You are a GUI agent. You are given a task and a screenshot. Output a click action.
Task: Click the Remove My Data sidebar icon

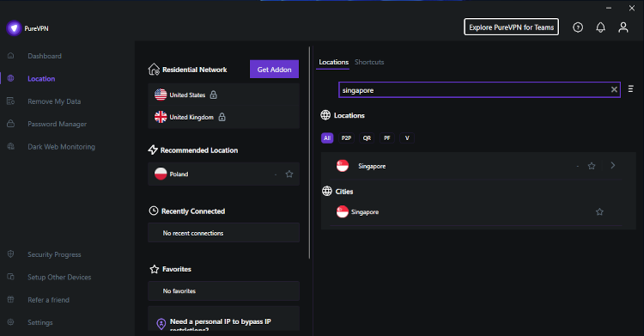[x=10, y=101]
